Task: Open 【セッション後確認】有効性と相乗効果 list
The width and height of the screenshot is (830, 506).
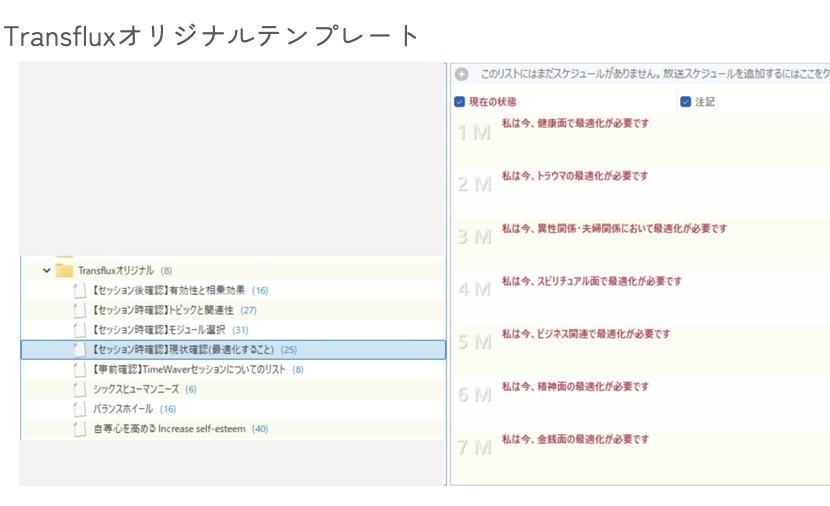Action: 168,291
